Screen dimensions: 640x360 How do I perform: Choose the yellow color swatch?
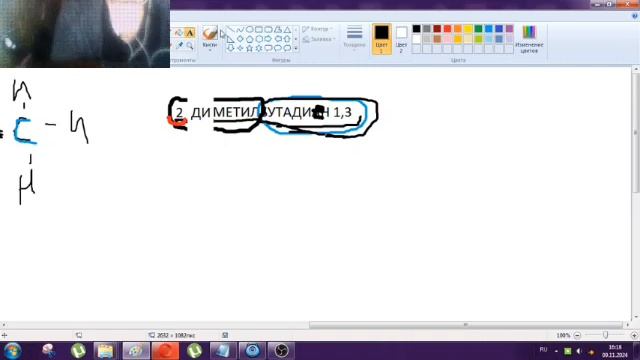point(468,29)
